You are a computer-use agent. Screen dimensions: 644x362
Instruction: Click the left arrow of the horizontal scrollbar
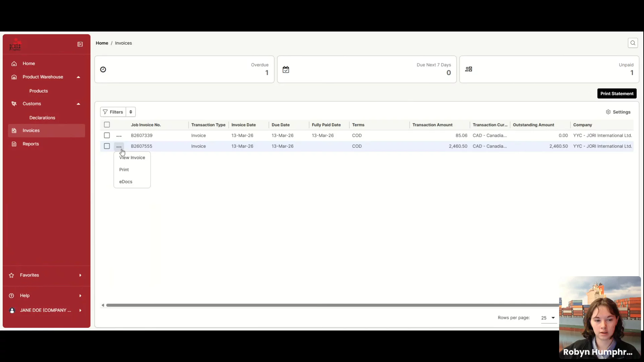(x=103, y=305)
